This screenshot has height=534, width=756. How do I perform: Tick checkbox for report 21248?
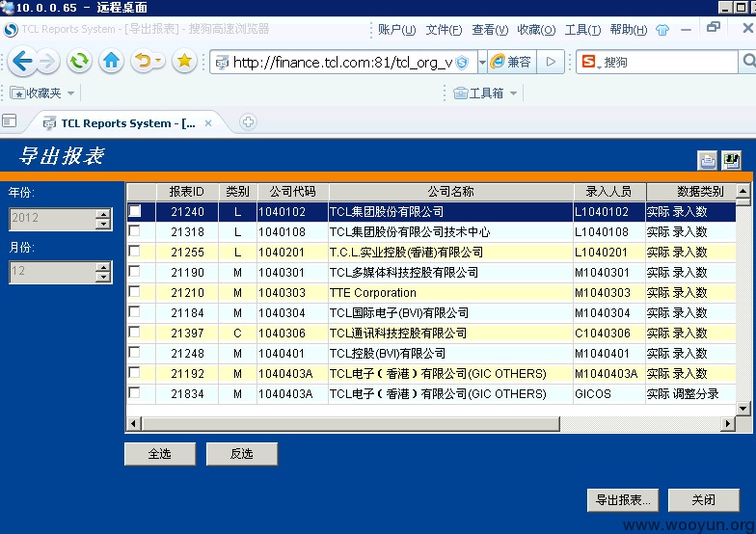pyautogui.click(x=135, y=353)
